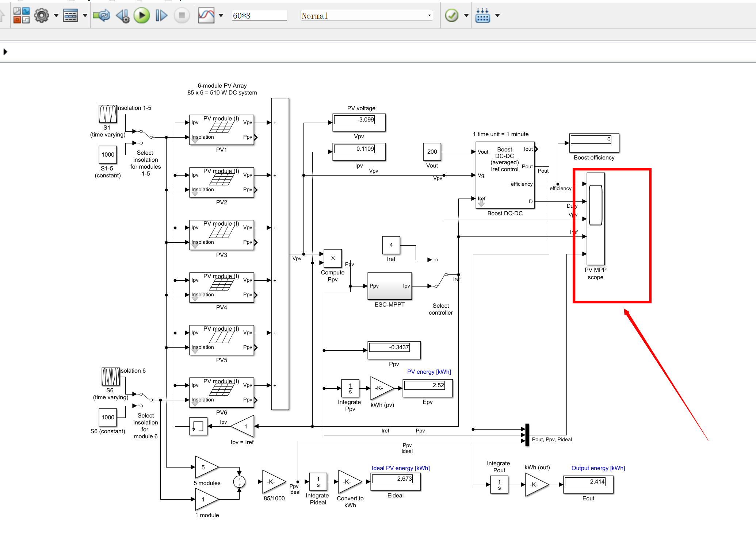Run the simulation with Play
756x554 pixels.
click(142, 15)
